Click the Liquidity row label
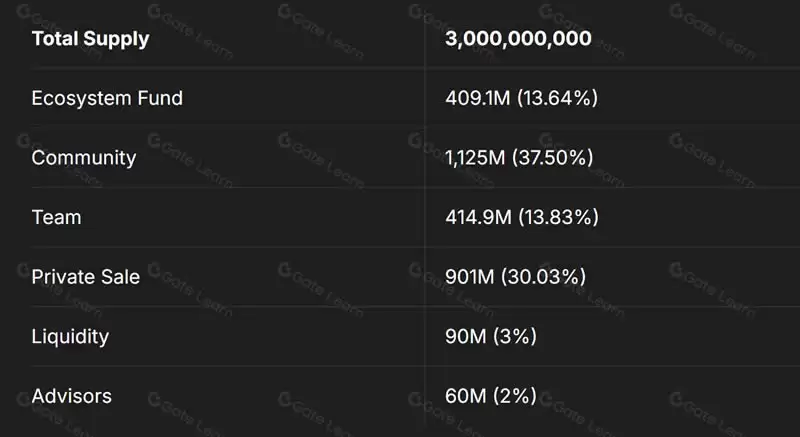The image size is (800, 437). (72, 336)
